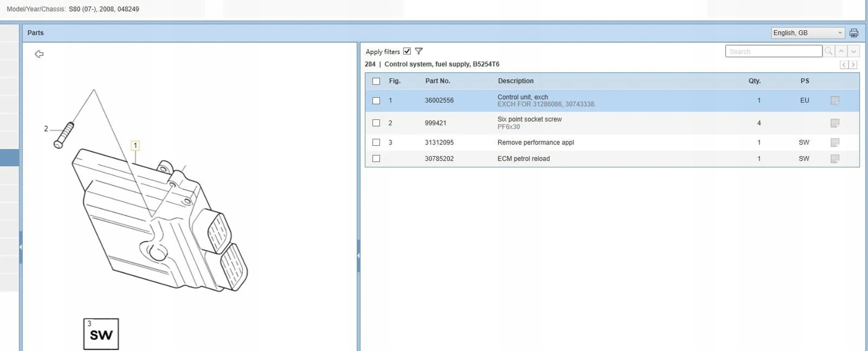Screen dimensions: 868x351
Task: Open the note icon for part 36002556
Action: [835, 101]
